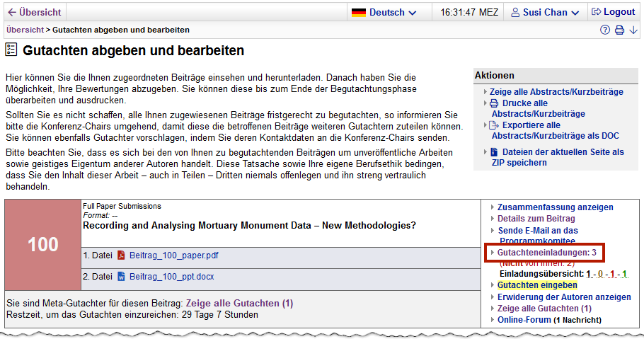Click the Übersicht breadcrumb link
644x339 pixels.
(25, 30)
